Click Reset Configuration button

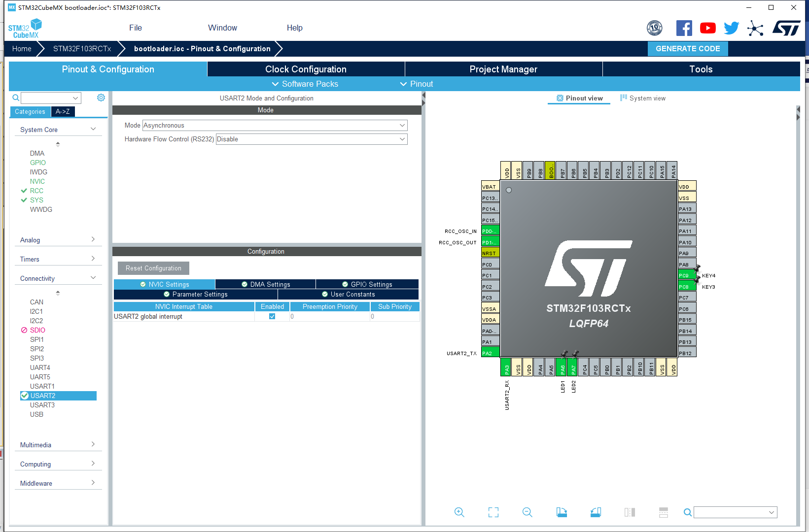coord(153,268)
